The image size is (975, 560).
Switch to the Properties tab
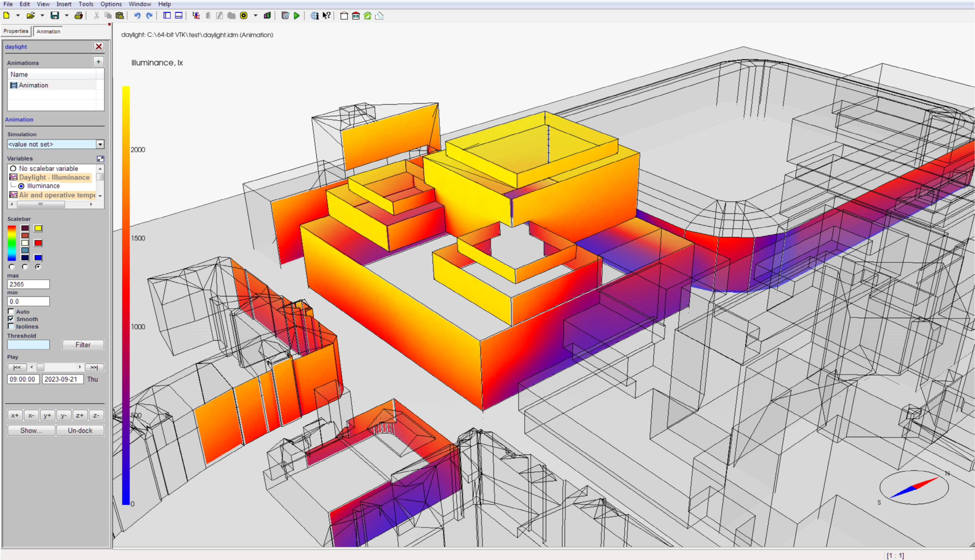[x=16, y=31]
